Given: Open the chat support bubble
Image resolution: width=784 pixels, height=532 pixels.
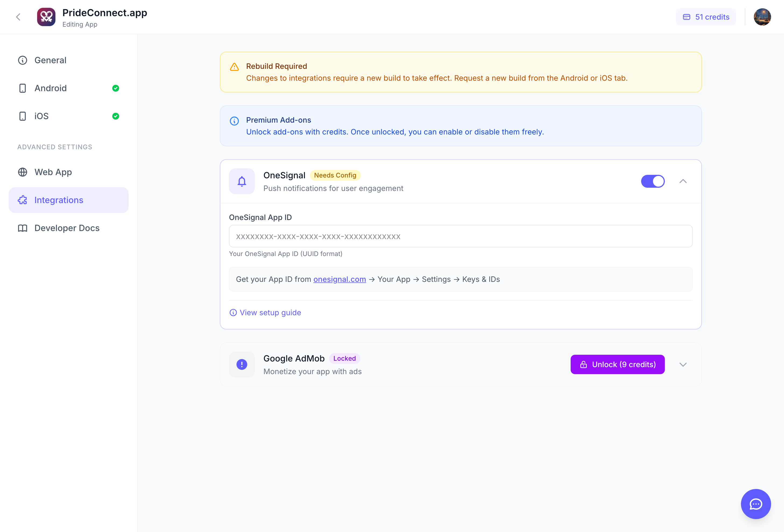Looking at the screenshot, I should click(756, 504).
